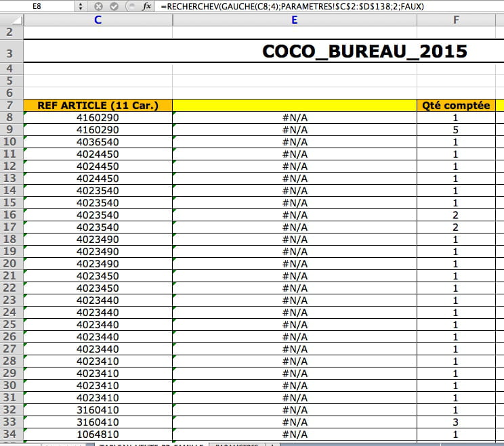Select 4023440 in row 23
This screenshot has height=446, width=504.
[x=98, y=300]
